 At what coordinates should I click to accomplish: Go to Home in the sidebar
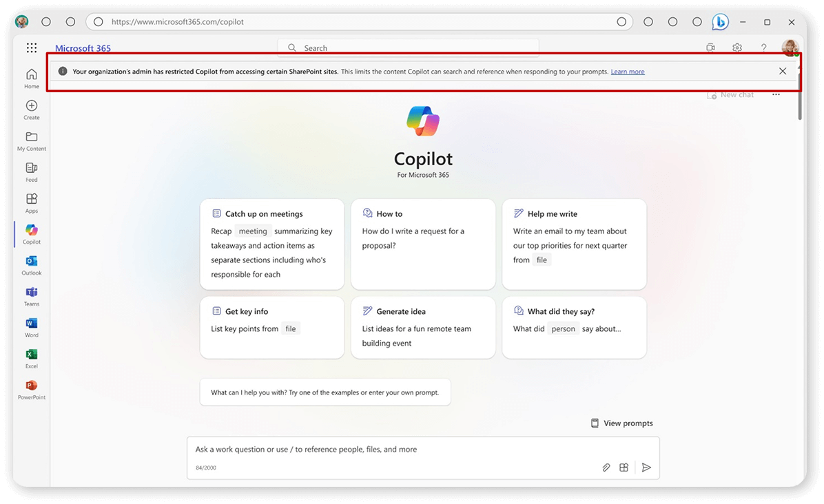[32, 78]
